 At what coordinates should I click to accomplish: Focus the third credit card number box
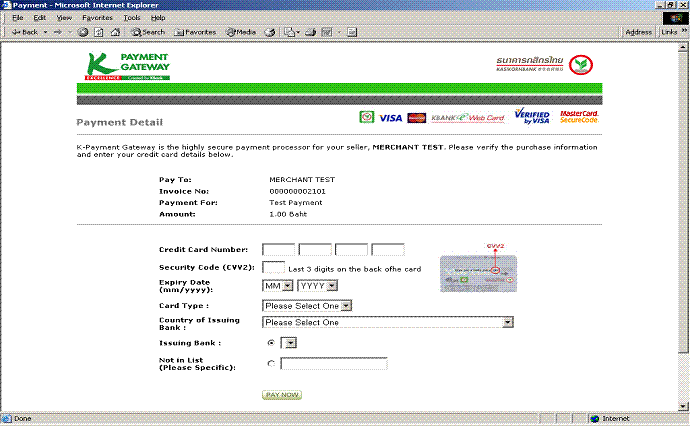pos(351,250)
